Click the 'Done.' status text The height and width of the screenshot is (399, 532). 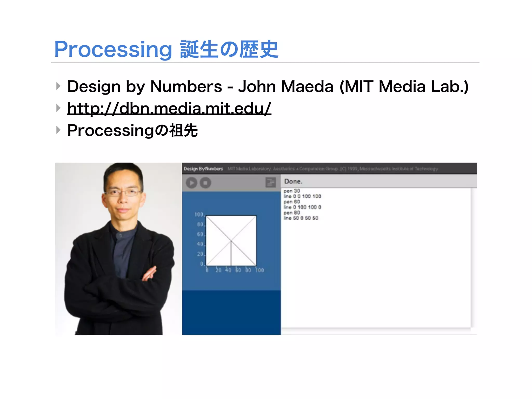293,181
